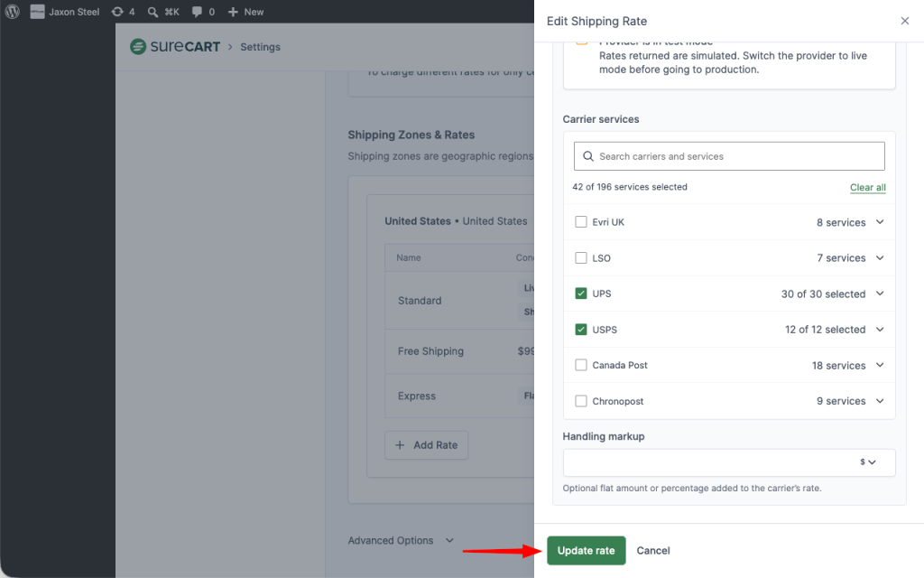Click the '7 services' LSO text

click(x=841, y=257)
